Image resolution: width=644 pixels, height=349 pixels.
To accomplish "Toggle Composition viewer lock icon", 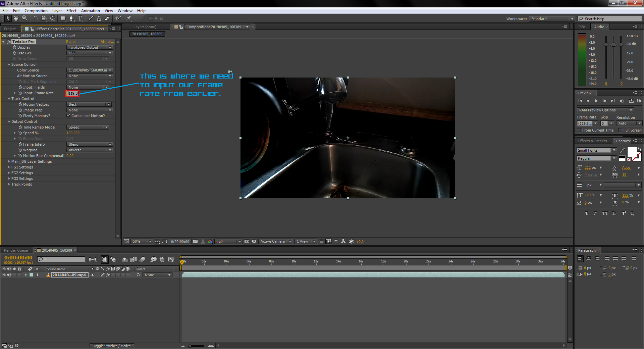I will click(x=181, y=27).
